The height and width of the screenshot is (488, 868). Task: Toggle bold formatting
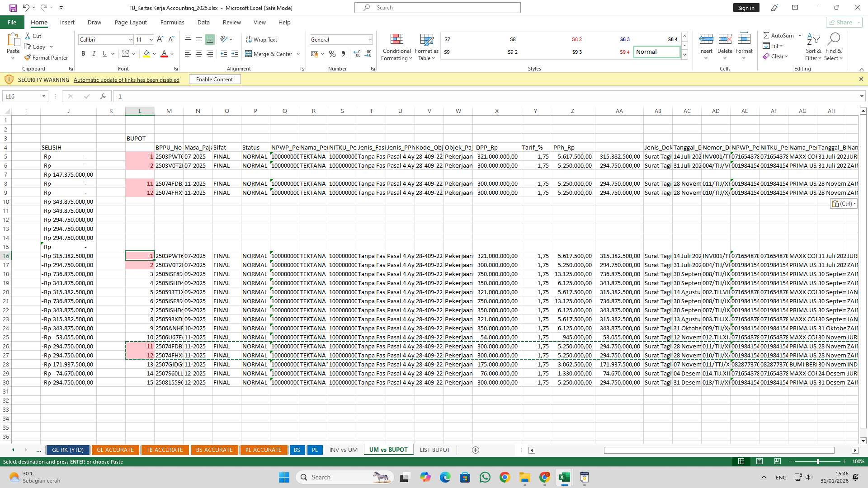click(83, 53)
